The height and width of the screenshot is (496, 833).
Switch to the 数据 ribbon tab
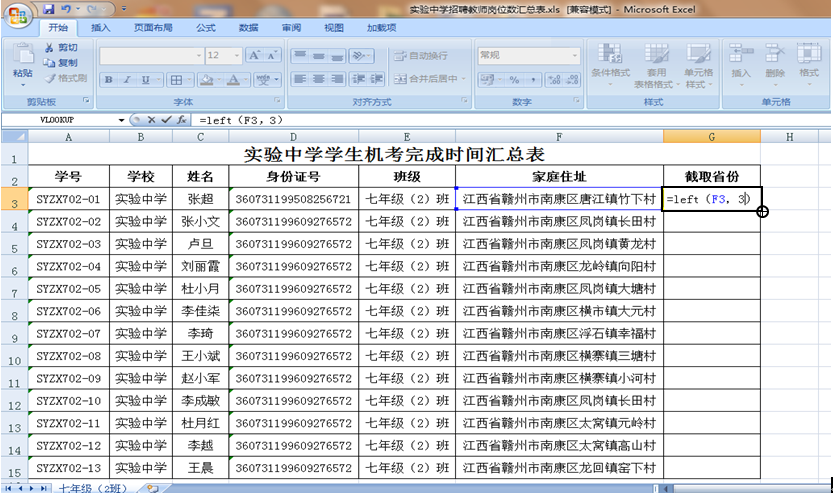click(249, 28)
